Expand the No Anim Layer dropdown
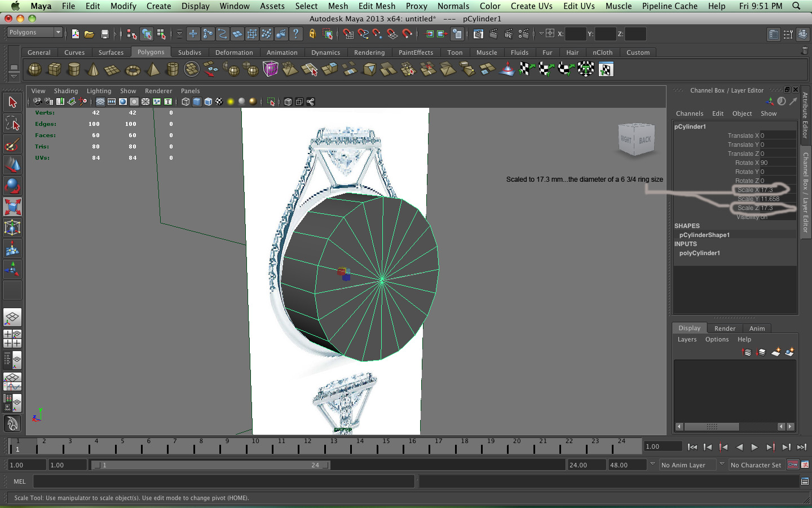This screenshot has width=812, height=508. pyautogui.click(x=689, y=465)
